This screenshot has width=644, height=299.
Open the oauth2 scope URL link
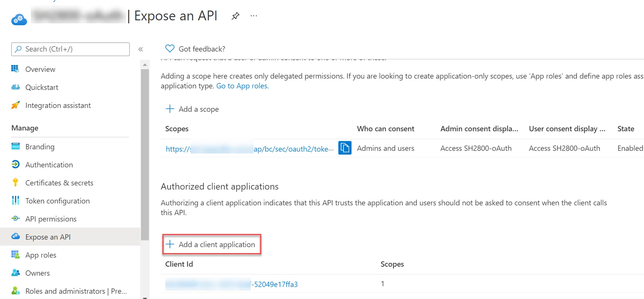(250, 149)
